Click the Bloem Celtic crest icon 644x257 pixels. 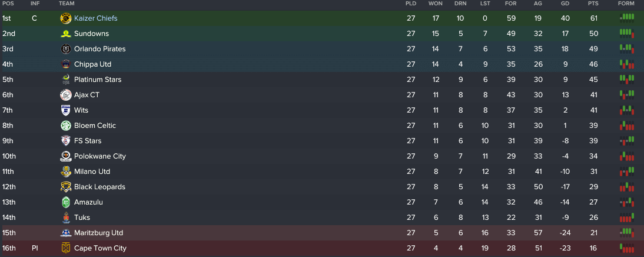[66, 126]
